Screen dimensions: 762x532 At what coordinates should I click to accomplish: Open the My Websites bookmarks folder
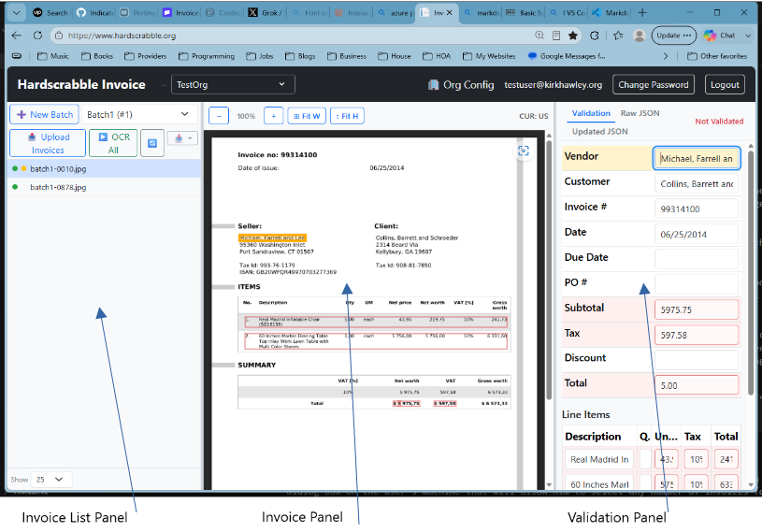pyautogui.click(x=488, y=56)
